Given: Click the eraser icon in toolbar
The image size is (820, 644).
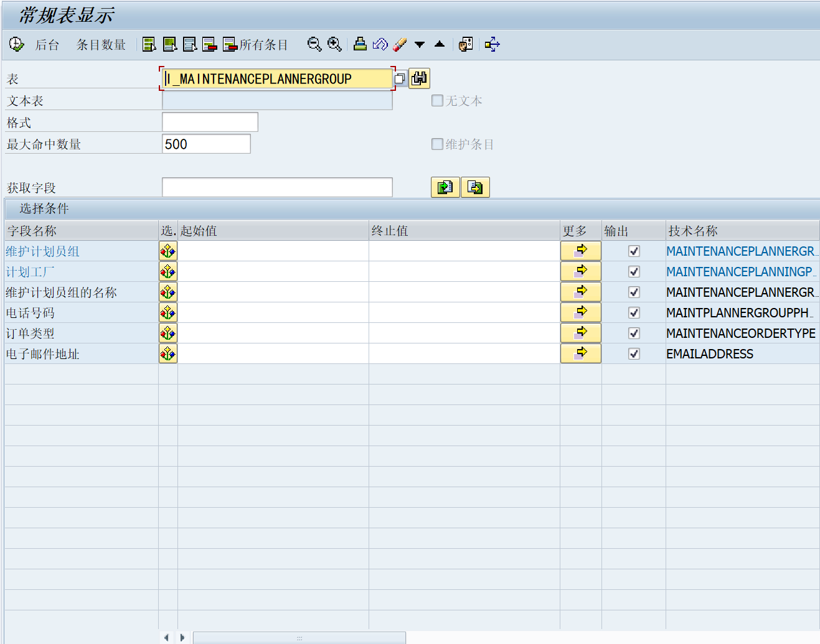Looking at the screenshot, I should coord(400,44).
